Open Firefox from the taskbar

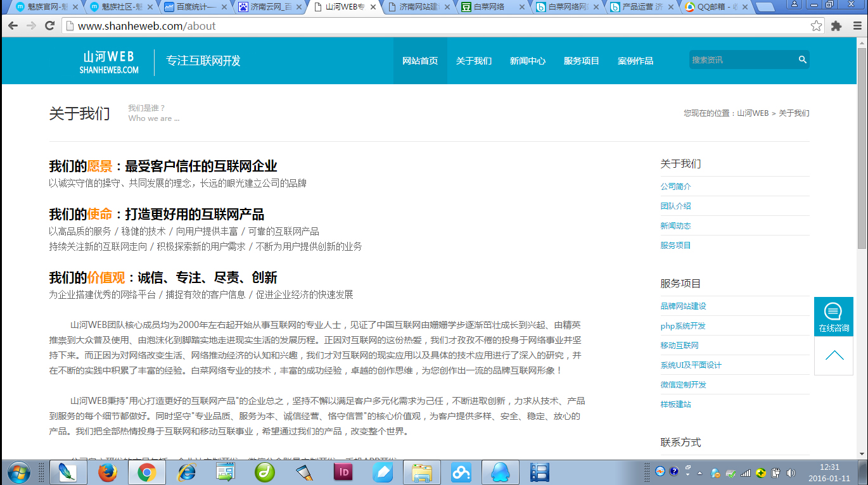point(108,472)
